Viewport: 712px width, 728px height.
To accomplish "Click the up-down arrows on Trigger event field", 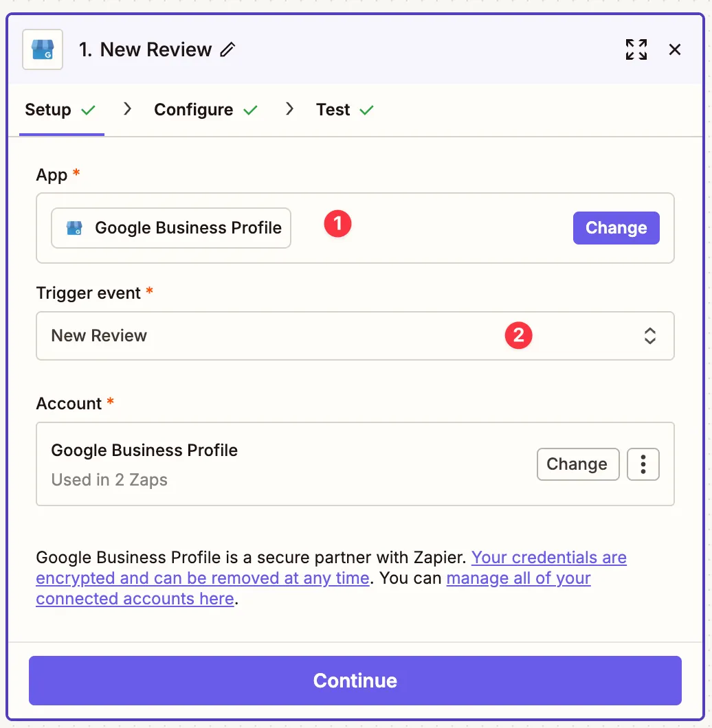I will coord(649,336).
